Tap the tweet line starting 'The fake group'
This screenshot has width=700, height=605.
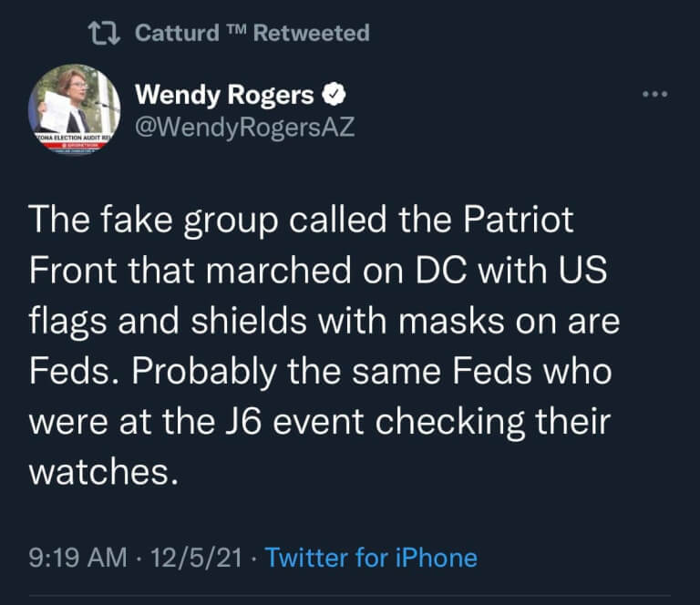pos(302,220)
